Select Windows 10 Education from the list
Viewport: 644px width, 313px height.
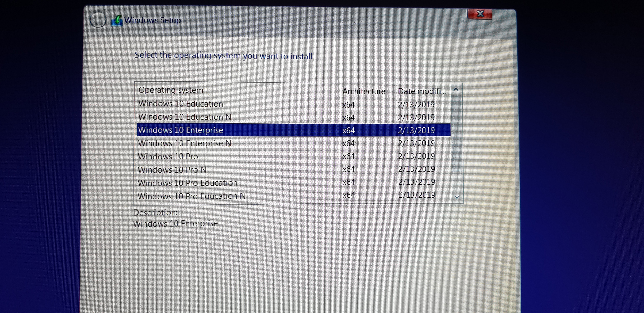pyautogui.click(x=294, y=104)
